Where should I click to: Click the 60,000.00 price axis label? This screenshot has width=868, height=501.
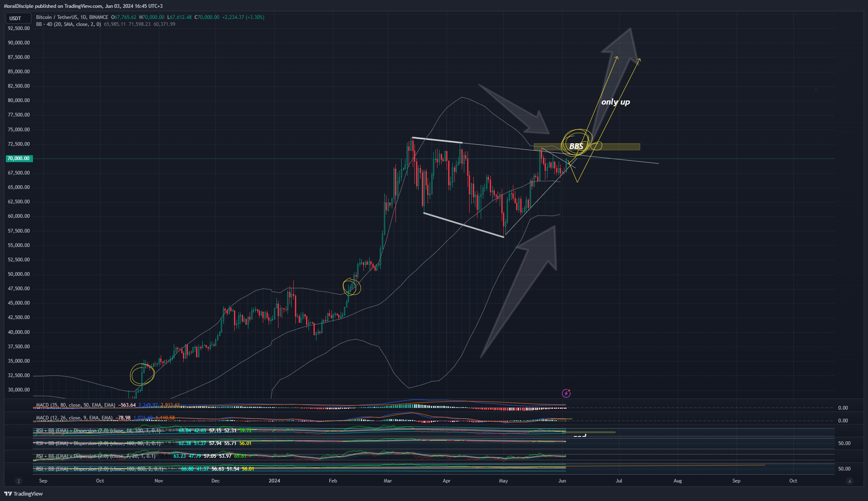coord(19,216)
